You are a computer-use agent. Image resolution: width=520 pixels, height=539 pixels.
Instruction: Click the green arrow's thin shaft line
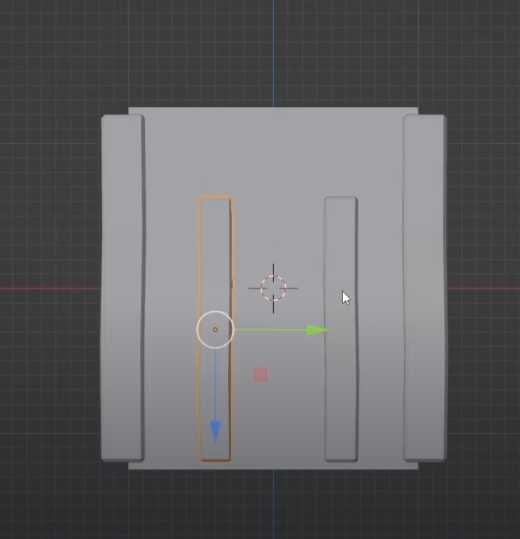[270, 330]
